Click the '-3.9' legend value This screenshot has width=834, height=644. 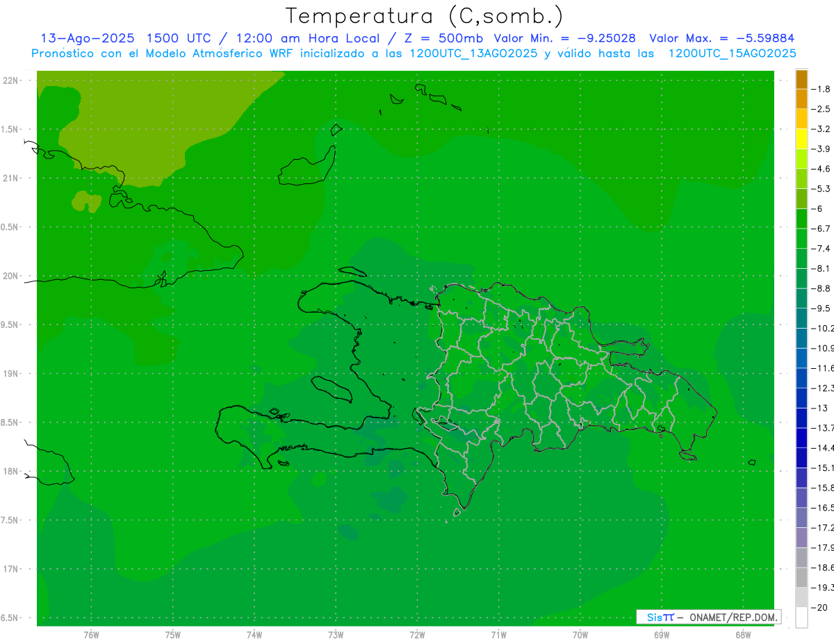tap(821, 149)
